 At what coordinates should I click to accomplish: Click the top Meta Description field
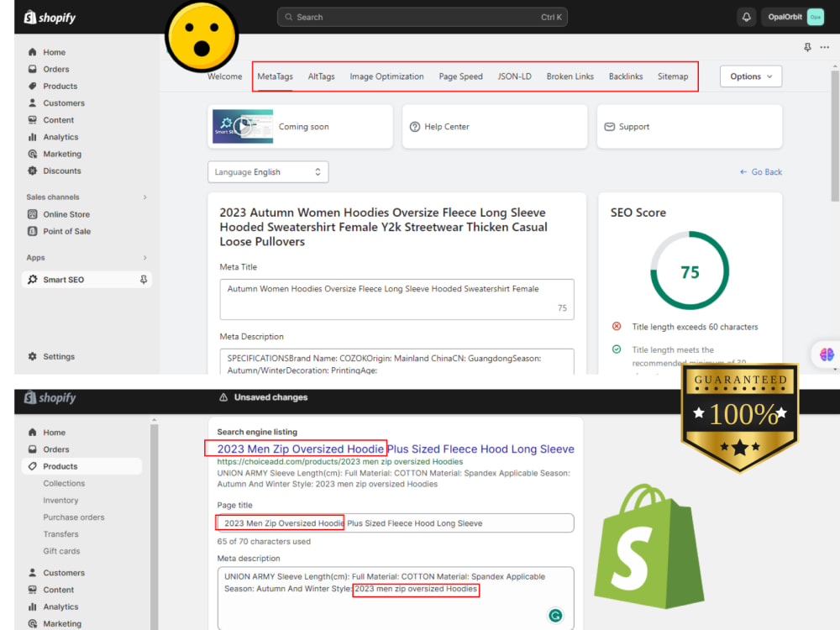pos(396,361)
